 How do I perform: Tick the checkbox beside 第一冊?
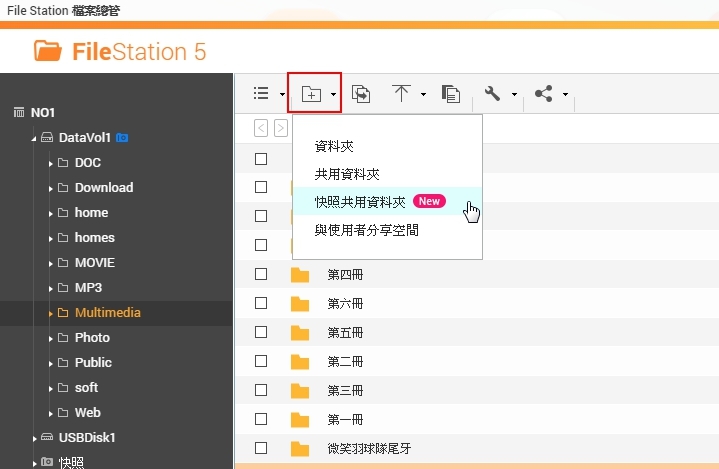tap(261, 419)
